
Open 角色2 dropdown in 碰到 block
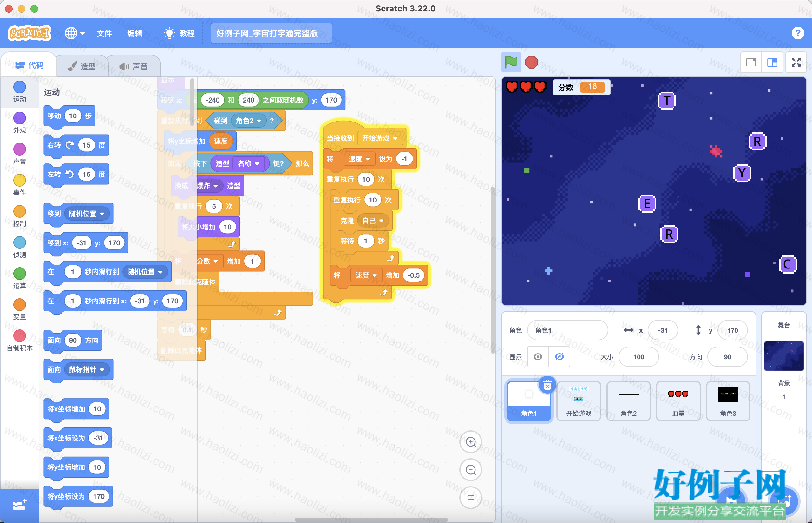248,121
